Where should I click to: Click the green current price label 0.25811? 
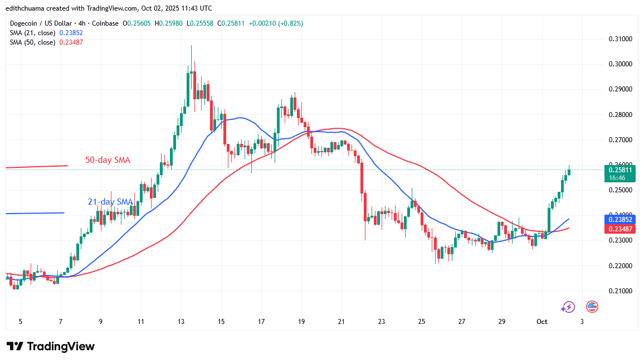tap(619, 170)
